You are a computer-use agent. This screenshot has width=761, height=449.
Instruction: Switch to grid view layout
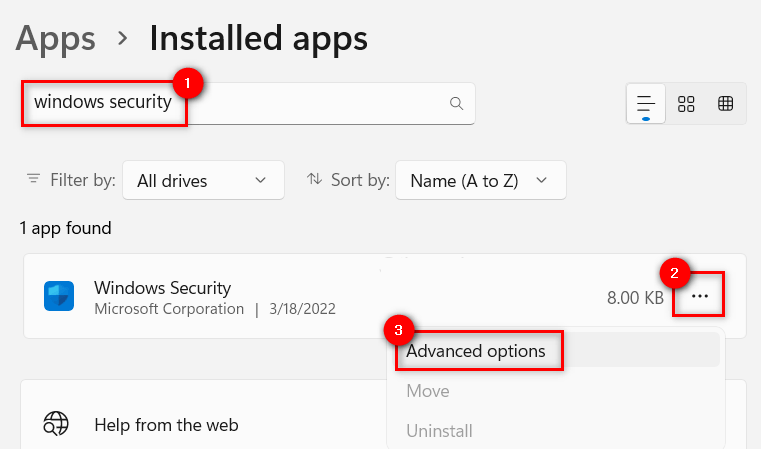(x=686, y=104)
